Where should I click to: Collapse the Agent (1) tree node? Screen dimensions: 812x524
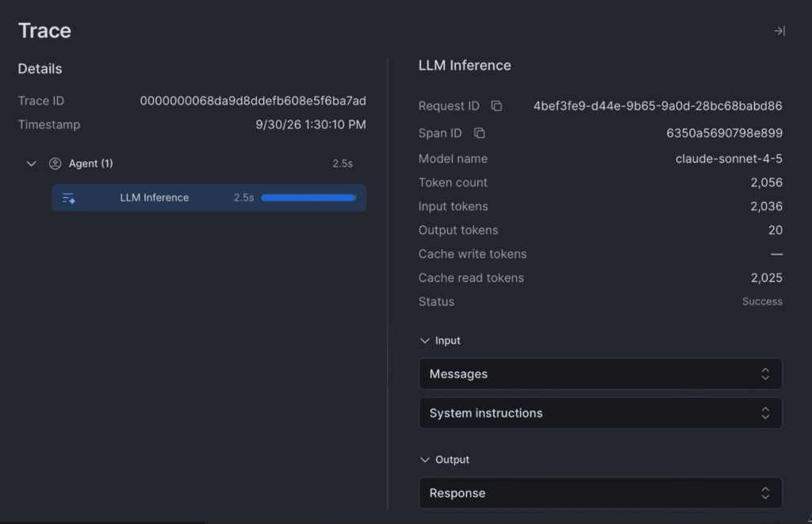click(31, 163)
